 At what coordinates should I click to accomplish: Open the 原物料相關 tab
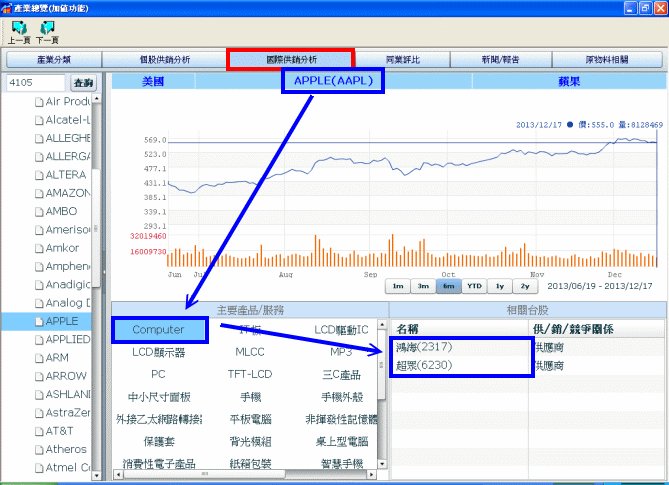(x=607, y=60)
